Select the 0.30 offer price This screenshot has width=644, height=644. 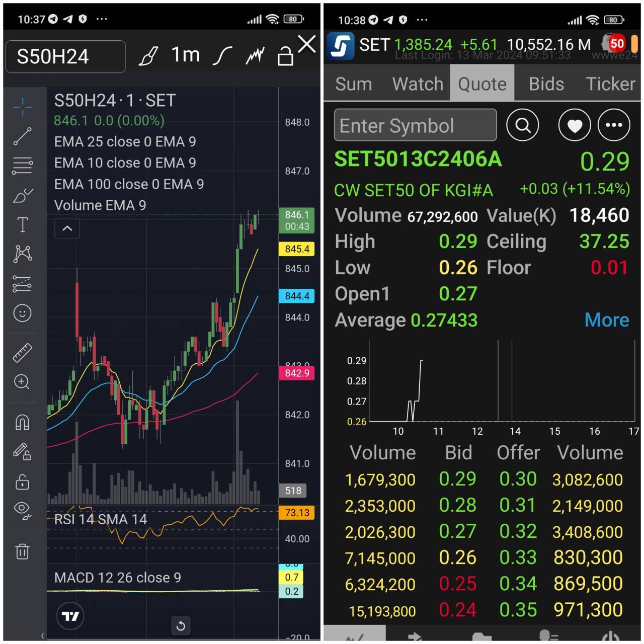(518, 479)
